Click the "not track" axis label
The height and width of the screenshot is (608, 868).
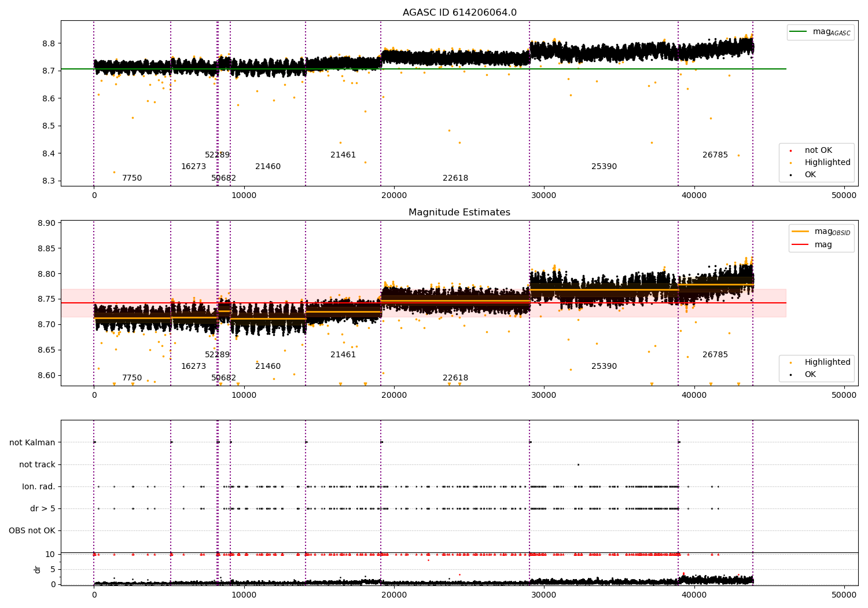(37, 465)
